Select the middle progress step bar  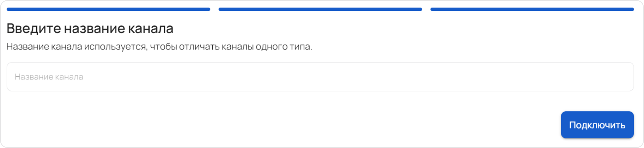coord(320,9)
